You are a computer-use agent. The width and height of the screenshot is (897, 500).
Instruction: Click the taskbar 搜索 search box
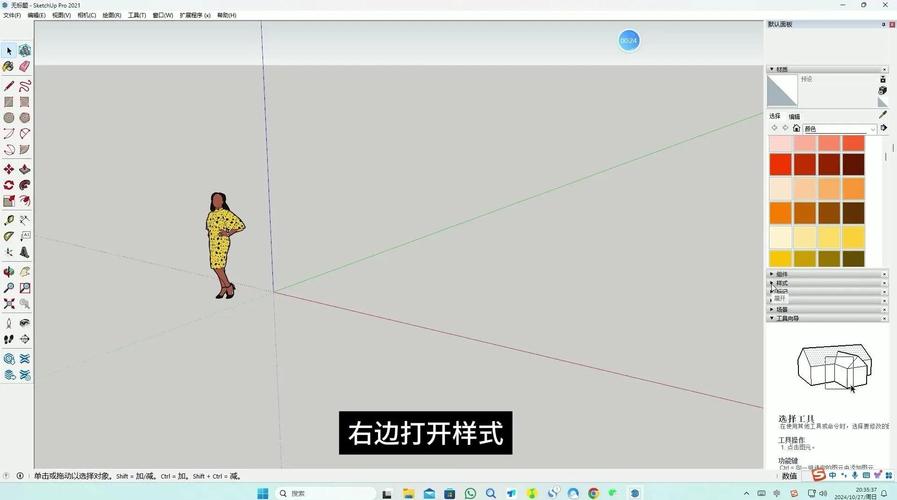coord(325,493)
